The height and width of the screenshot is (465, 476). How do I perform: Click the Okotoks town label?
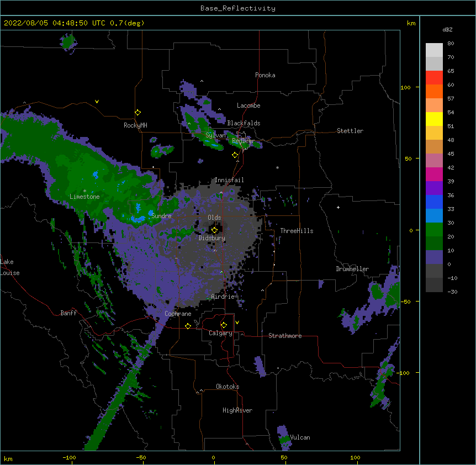[x=228, y=387]
